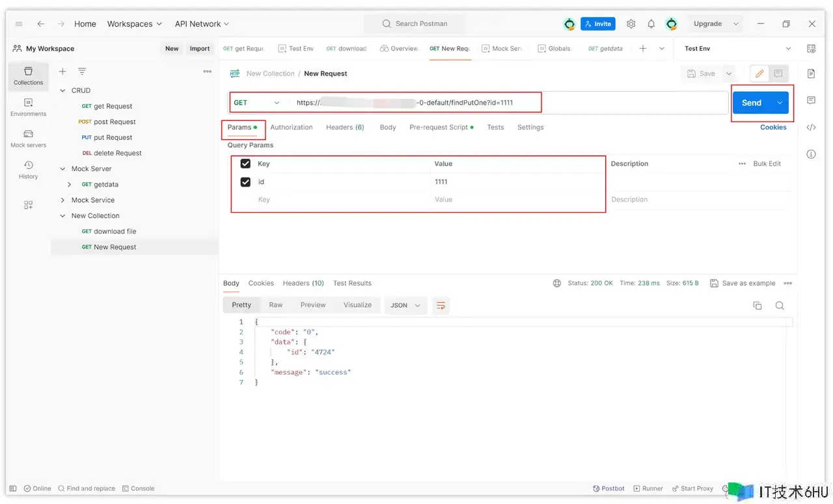Open the documentation icon in right sidebar

tap(811, 73)
